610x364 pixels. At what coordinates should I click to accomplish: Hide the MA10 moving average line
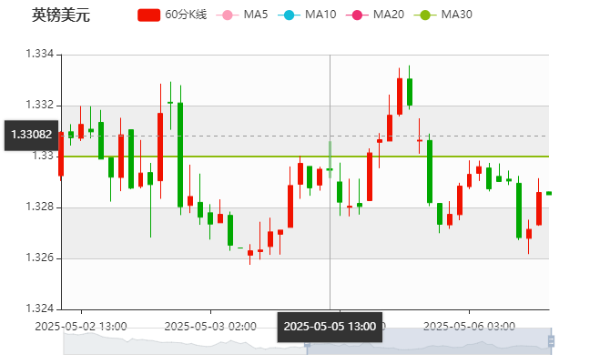[289, 15]
